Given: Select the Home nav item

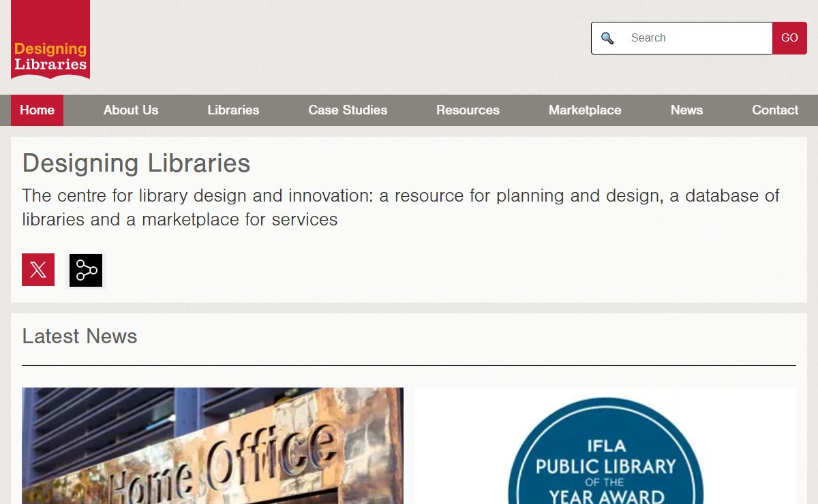Looking at the screenshot, I should (37, 110).
